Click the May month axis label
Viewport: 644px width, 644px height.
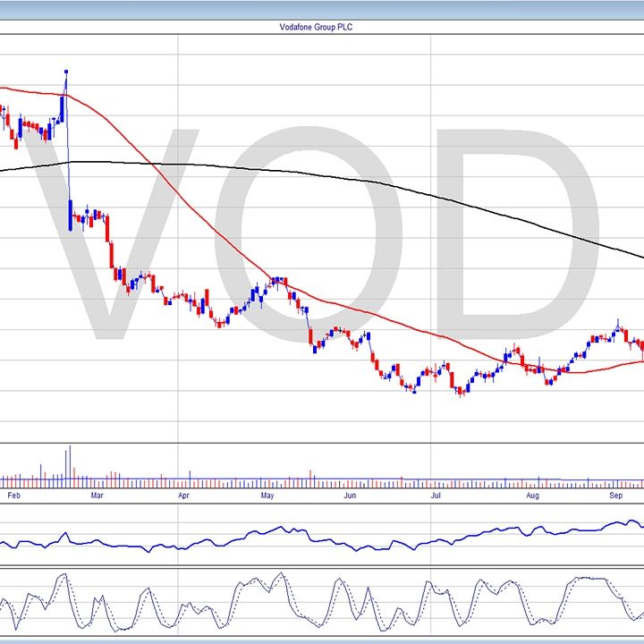click(x=267, y=494)
